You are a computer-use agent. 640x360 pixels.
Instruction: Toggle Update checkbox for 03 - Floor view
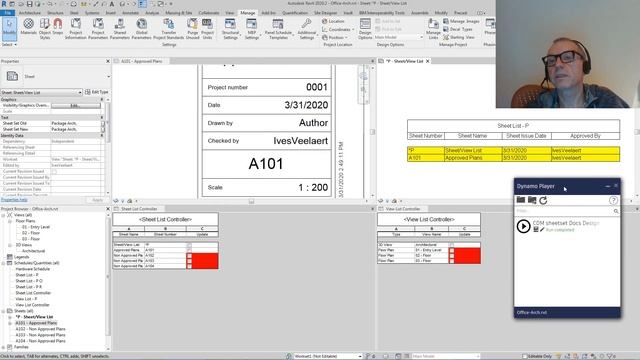coord(451,261)
